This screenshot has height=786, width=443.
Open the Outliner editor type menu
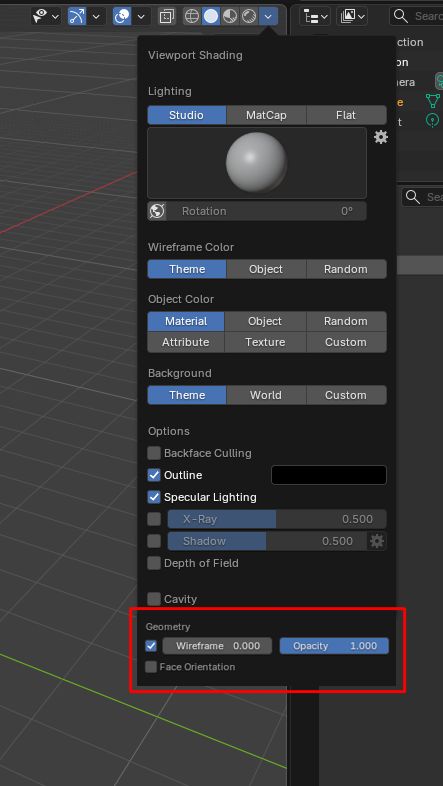315,17
